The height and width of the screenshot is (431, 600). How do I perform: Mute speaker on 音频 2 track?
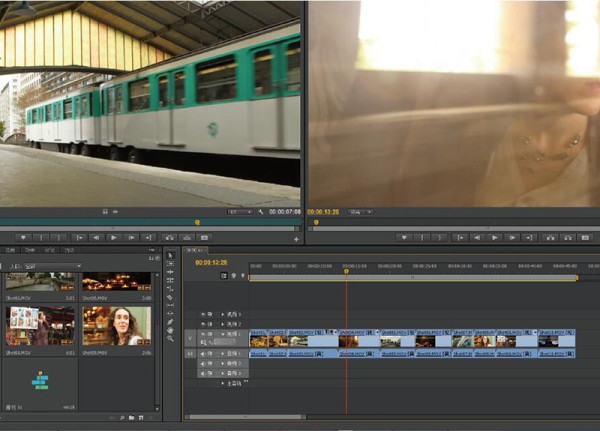[204, 363]
